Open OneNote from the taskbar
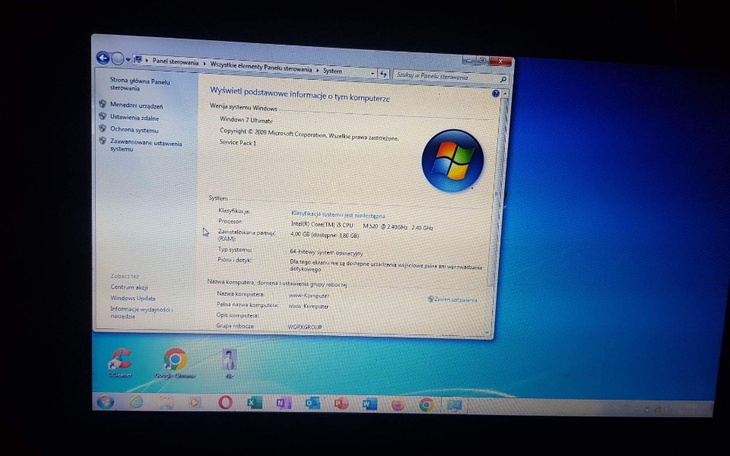 [x=283, y=403]
